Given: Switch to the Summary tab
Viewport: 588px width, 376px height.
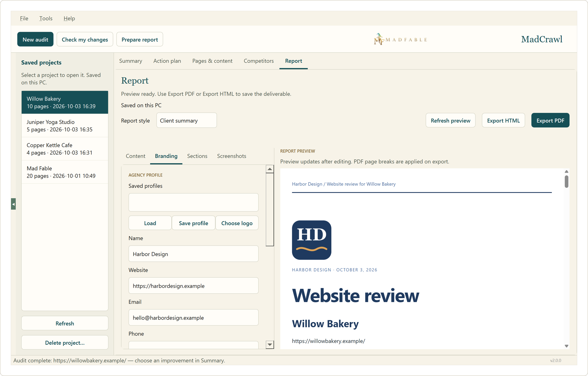Looking at the screenshot, I should pyautogui.click(x=131, y=61).
